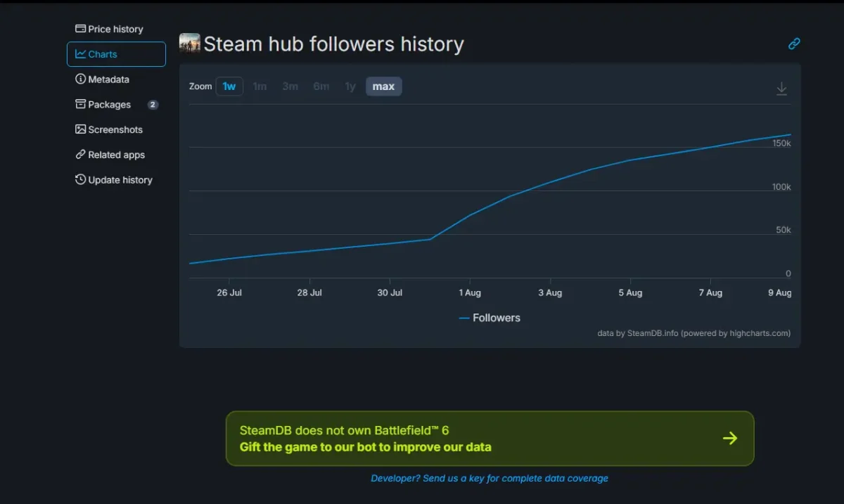Screen dimensions: 844x504
Task: Click 'Gift the game to our bot' banner
Action: pyautogui.click(x=365, y=447)
